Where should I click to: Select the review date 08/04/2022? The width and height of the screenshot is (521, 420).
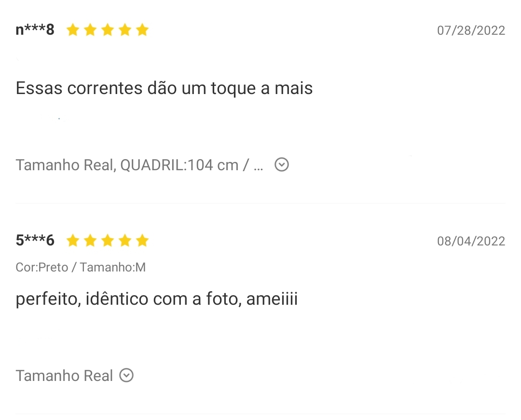tap(471, 241)
